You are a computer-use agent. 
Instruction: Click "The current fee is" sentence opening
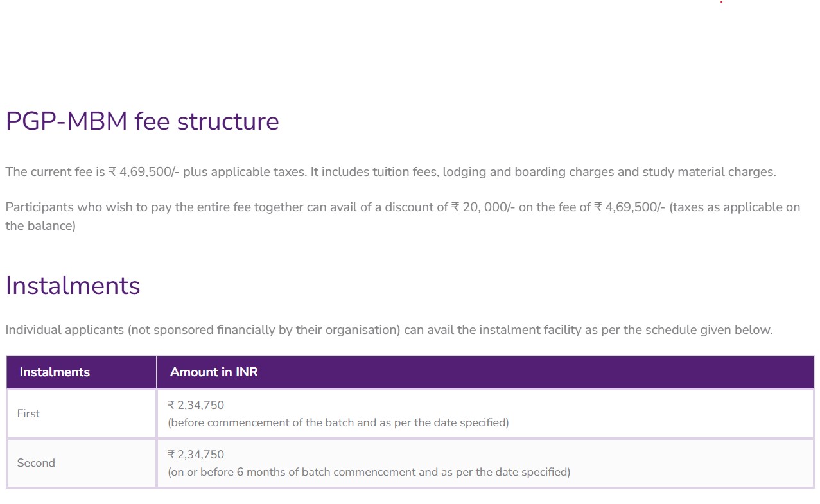click(x=54, y=172)
